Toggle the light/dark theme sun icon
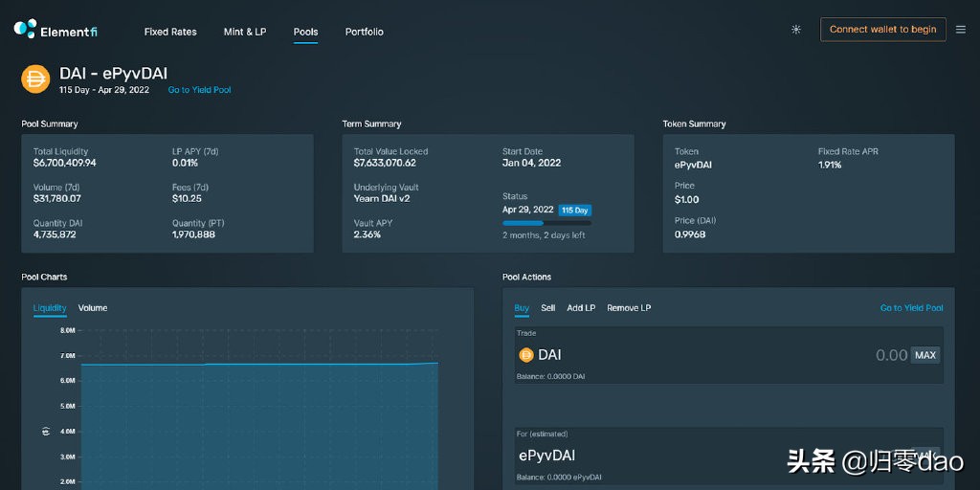The height and width of the screenshot is (490, 980). (x=795, y=30)
